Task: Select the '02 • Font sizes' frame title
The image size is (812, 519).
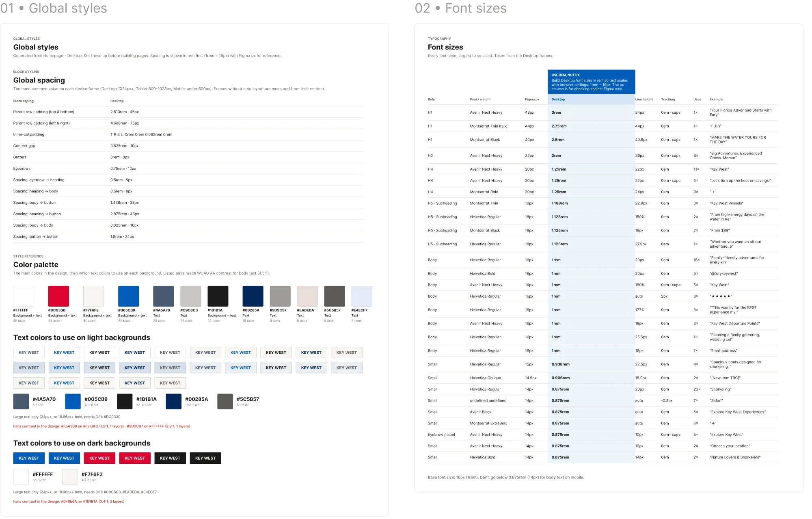Action: [x=461, y=8]
